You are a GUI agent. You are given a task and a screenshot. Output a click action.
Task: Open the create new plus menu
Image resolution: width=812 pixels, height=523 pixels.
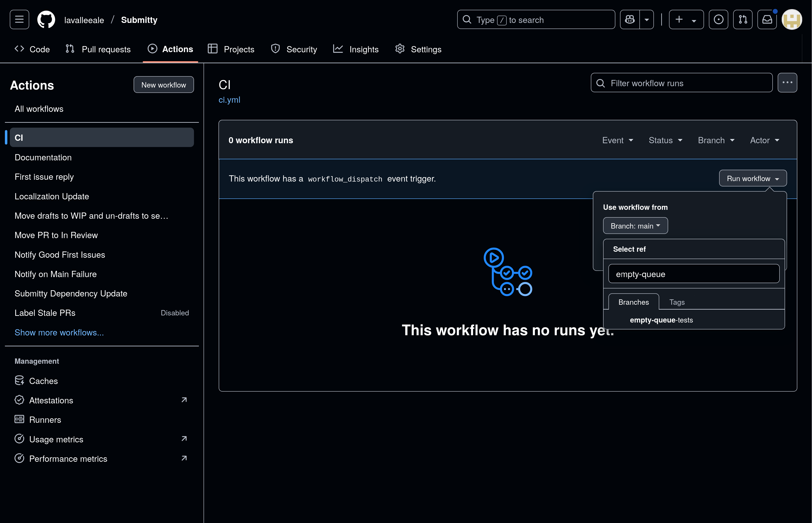pyautogui.click(x=686, y=19)
